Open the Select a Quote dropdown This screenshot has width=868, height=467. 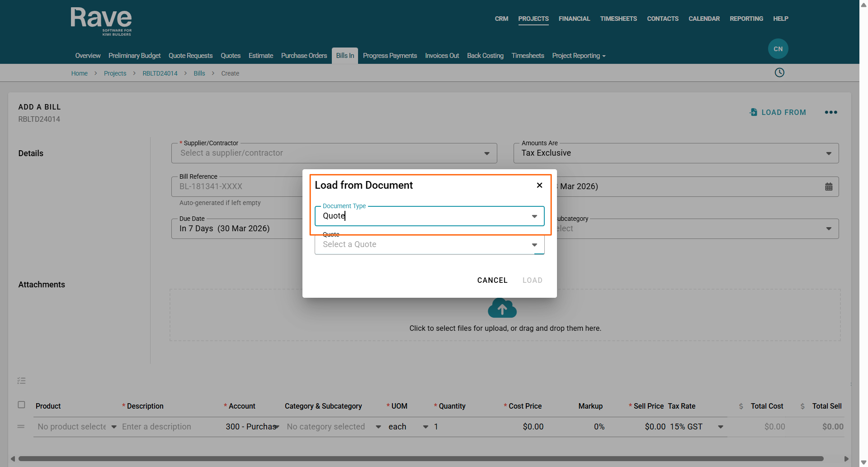point(534,245)
